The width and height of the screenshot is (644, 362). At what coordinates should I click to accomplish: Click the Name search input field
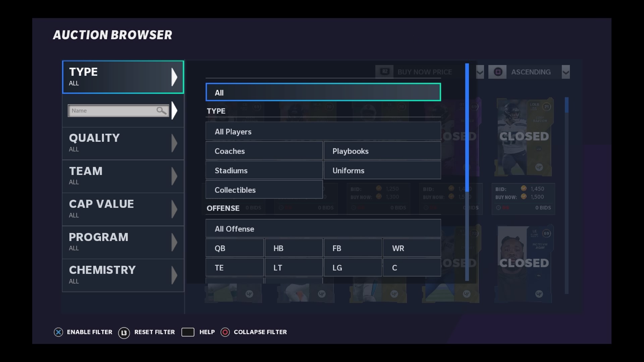tap(117, 110)
